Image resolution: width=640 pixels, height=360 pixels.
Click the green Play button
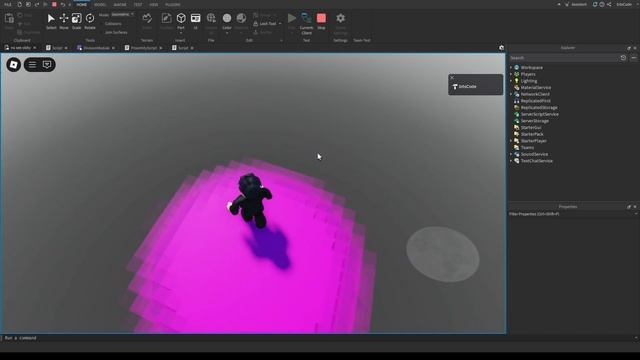click(x=291, y=18)
